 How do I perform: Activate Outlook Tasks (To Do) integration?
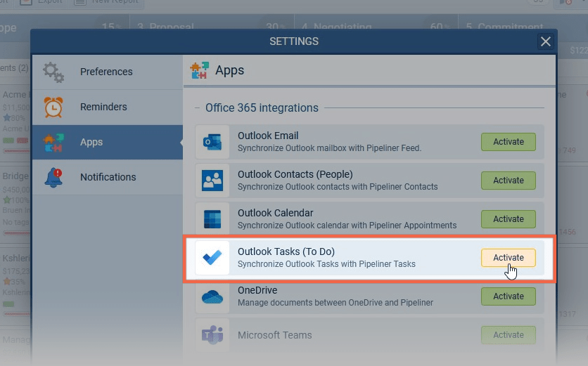[508, 258]
